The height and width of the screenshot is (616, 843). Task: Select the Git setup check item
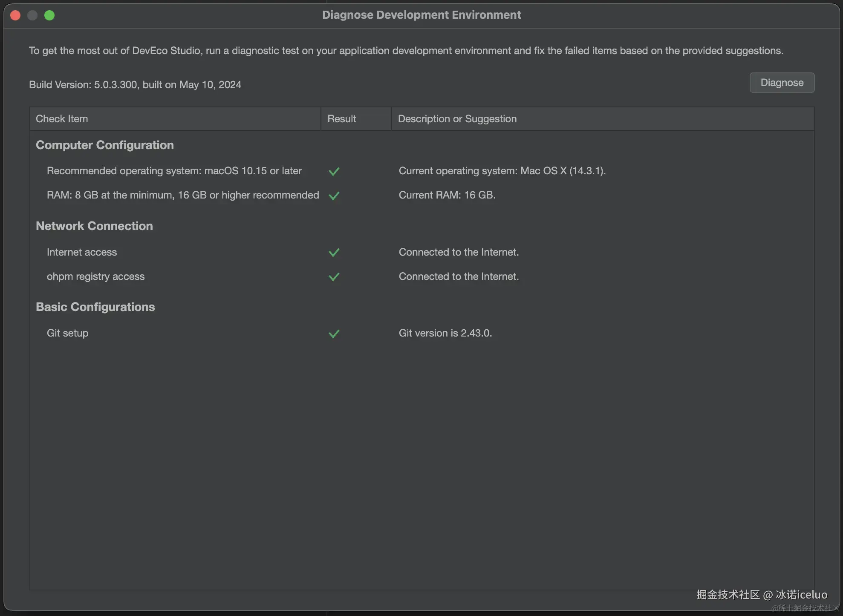click(x=68, y=333)
